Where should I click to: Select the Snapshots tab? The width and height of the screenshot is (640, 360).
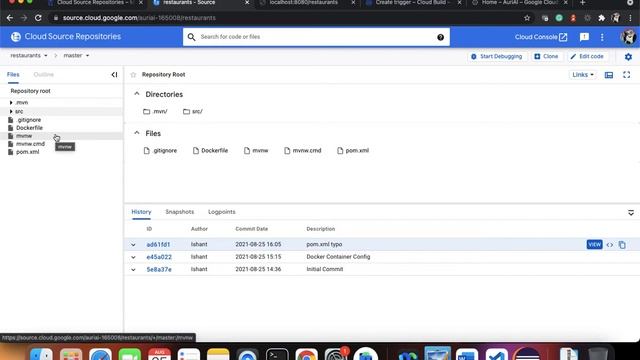click(180, 212)
